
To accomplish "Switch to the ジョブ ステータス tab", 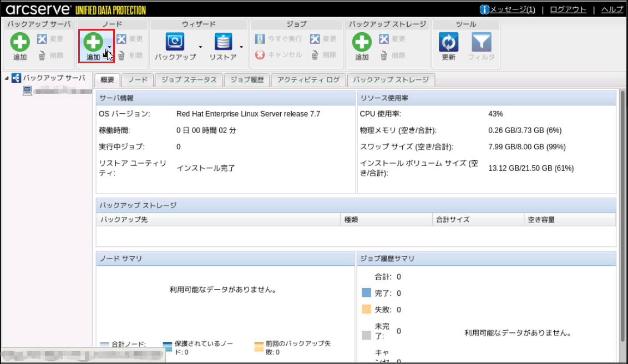I will coord(189,80).
